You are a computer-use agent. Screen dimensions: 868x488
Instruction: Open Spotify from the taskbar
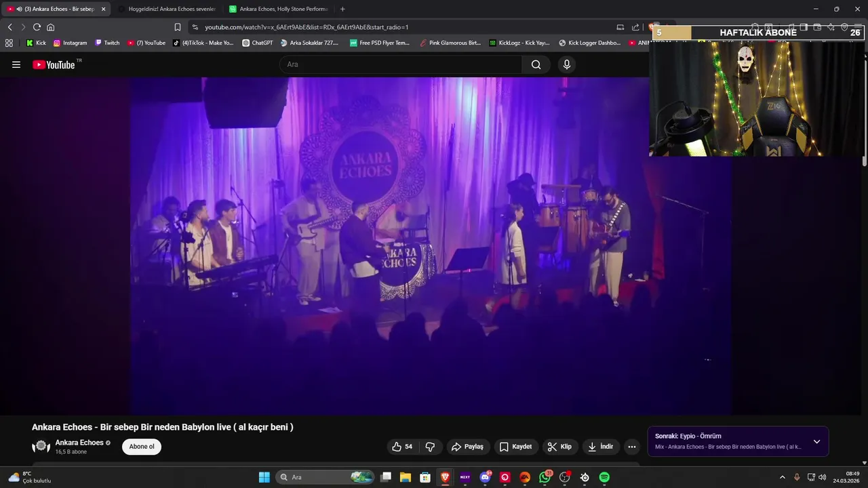click(x=604, y=477)
